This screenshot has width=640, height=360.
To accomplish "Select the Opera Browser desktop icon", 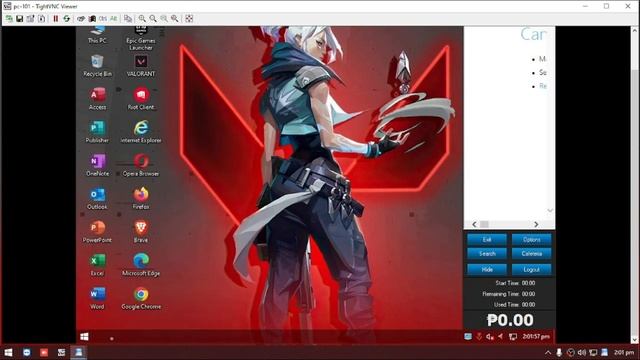I will coord(141,165).
